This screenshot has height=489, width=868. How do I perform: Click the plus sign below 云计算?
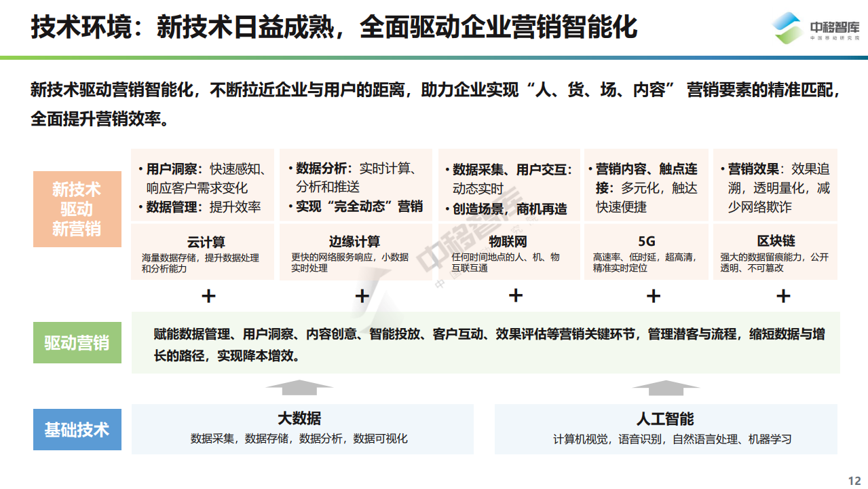[209, 296]
